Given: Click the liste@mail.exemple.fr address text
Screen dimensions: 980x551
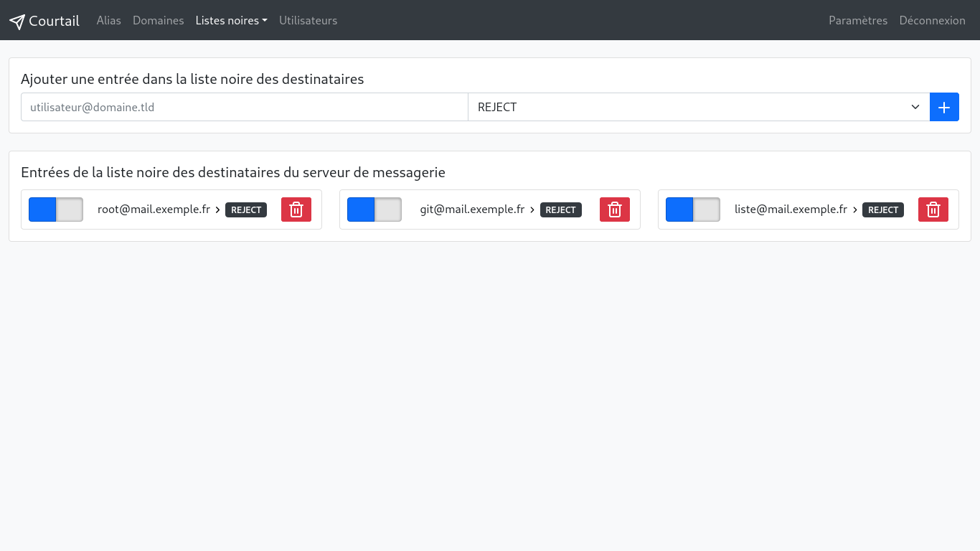Looking at the screenshot, I should [x=791, y=209].
